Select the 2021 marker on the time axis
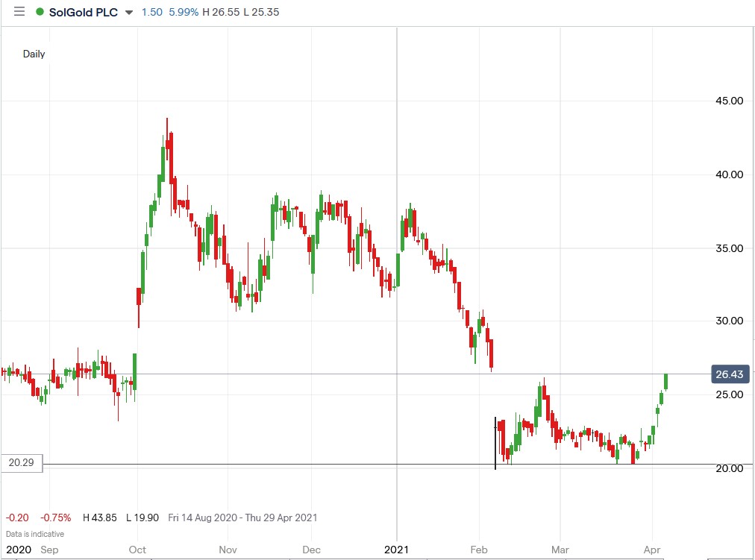 point(396,550)
